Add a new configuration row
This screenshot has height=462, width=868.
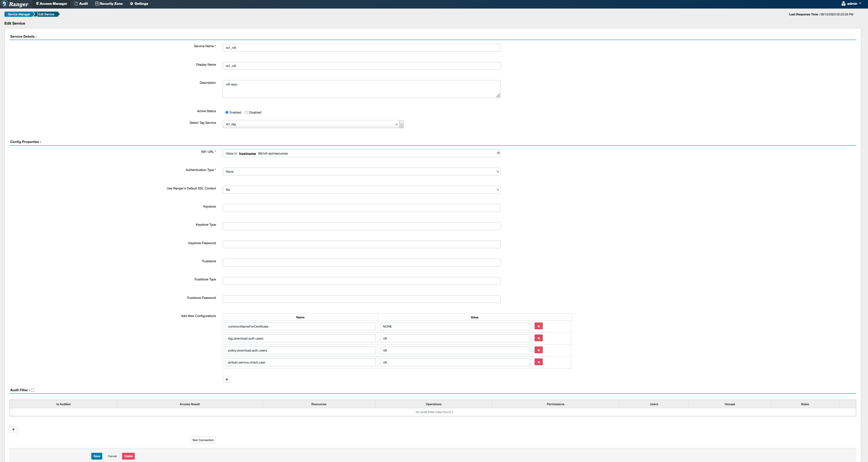[227, 380]
